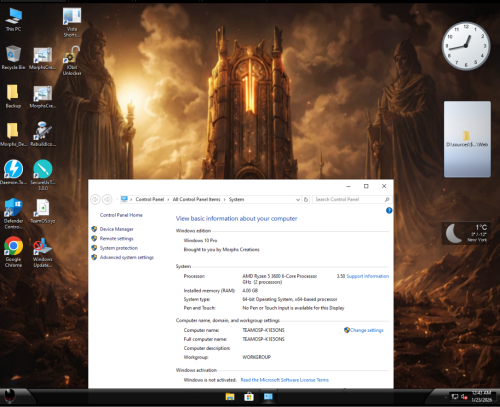Open the This PC desktop icon
This screenshot has height=407, width=500.
(x=13, y=19)
